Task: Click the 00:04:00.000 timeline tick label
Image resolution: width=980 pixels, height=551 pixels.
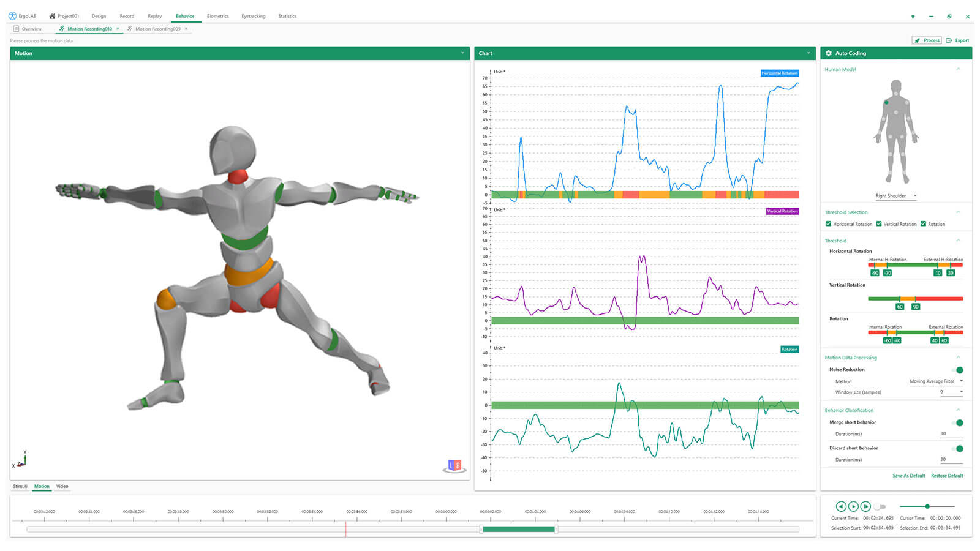Action: pos(446,512)
